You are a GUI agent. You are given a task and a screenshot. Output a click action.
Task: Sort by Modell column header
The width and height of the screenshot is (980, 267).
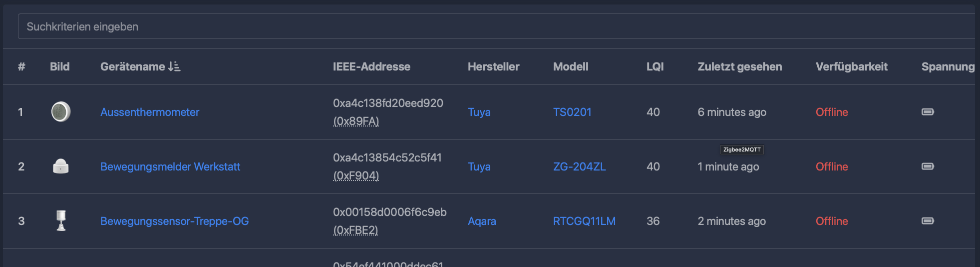[571, 66]
